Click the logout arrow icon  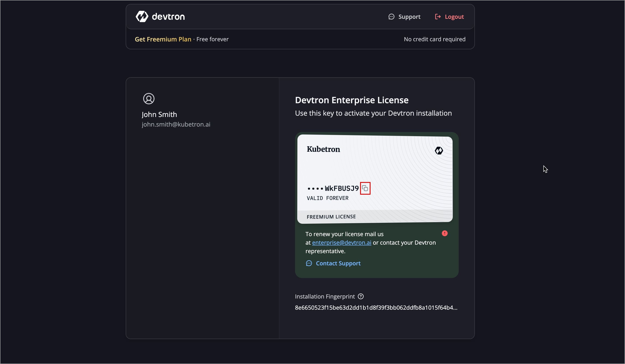pyautogui.click(x=438, y=16)
